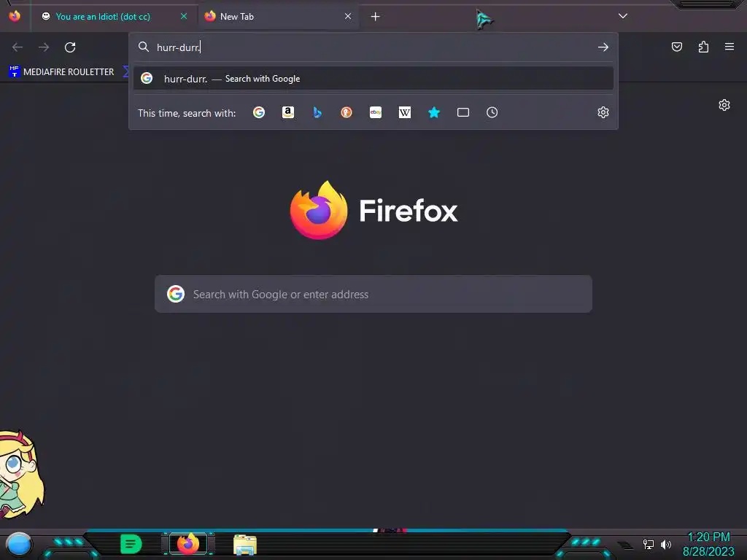This screenshot has width=747, height=560.
Task: Open a new tab with plus
Action: pos(376,17)
